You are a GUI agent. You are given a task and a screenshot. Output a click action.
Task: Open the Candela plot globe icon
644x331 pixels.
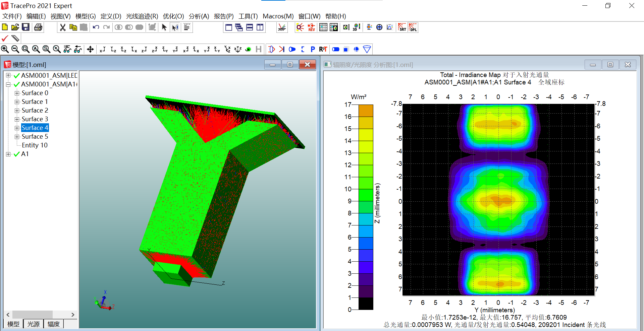[x=379, y=27]
